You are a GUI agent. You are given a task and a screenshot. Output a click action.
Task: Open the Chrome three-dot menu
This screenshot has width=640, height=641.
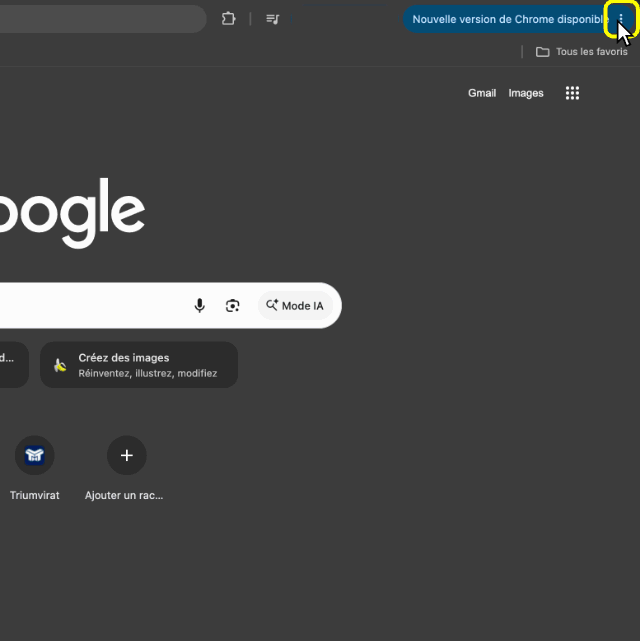[621, 19]
